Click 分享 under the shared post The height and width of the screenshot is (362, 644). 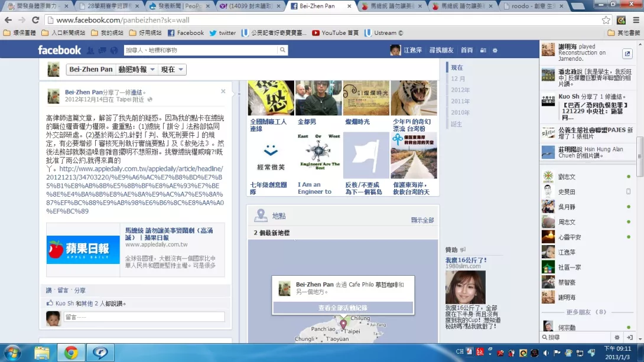tap(80, 290)
